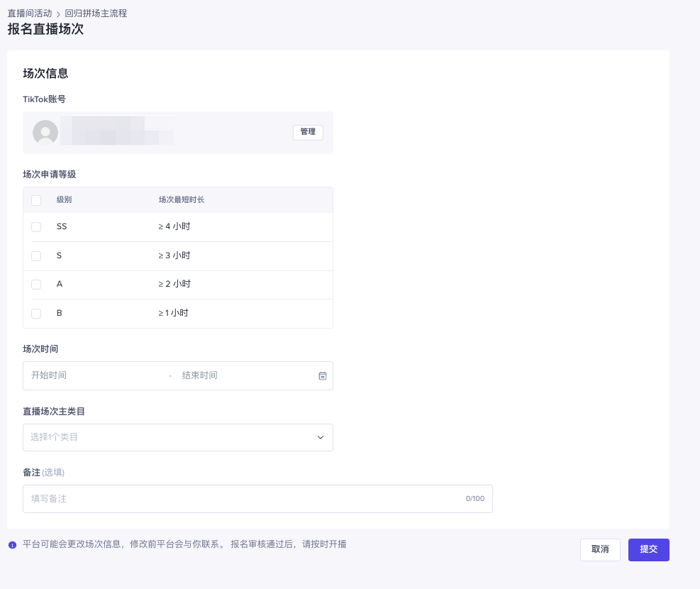Expand dropdown using the chevron arrow in 选择1个类目
This screenshot has width=700, height=589.
pos(320,437)
